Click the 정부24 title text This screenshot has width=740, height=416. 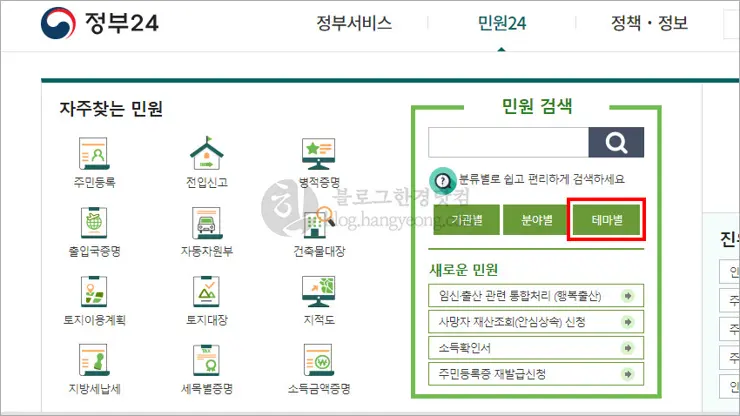[122, 23]
